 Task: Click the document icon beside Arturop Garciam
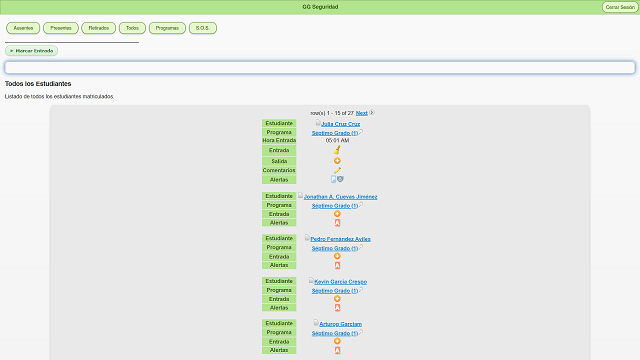[x=316, y=323]
